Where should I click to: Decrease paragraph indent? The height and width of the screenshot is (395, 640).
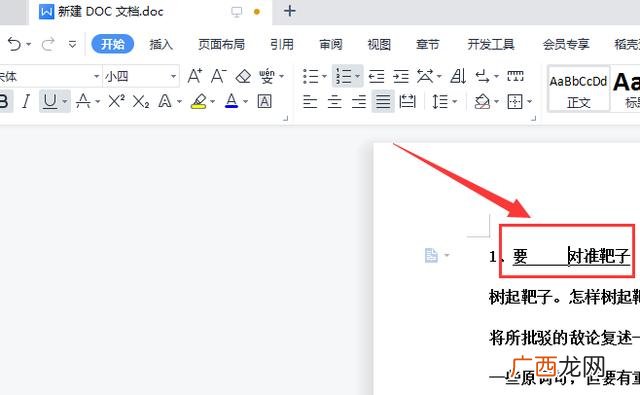point(376,76)
